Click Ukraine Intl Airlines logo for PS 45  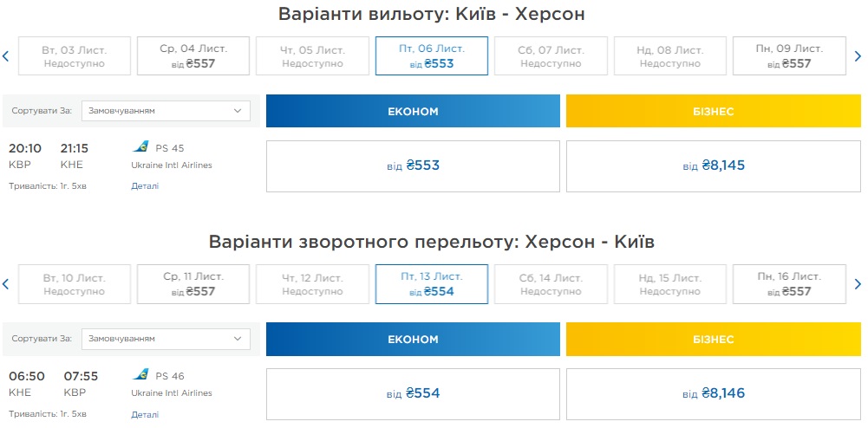tap(140, 147)
